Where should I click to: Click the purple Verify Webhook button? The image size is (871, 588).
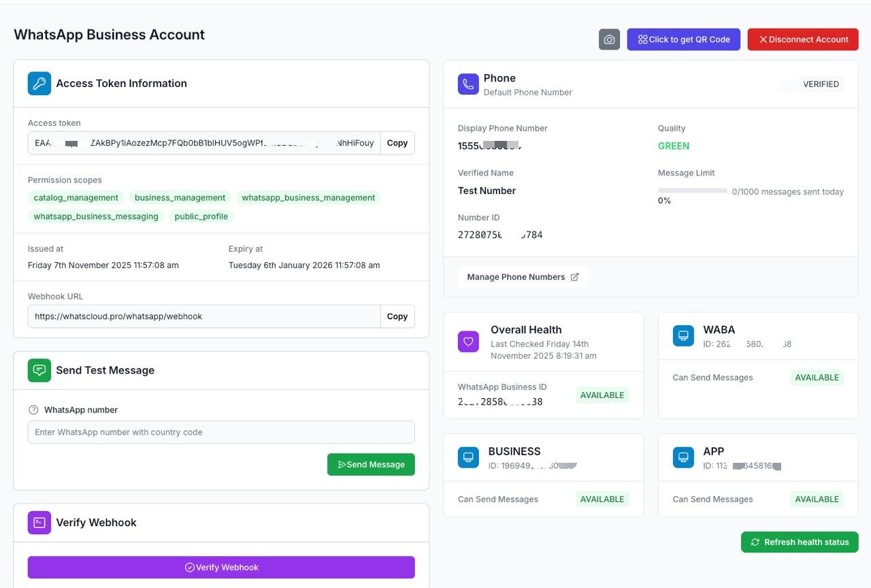point(221,568)
